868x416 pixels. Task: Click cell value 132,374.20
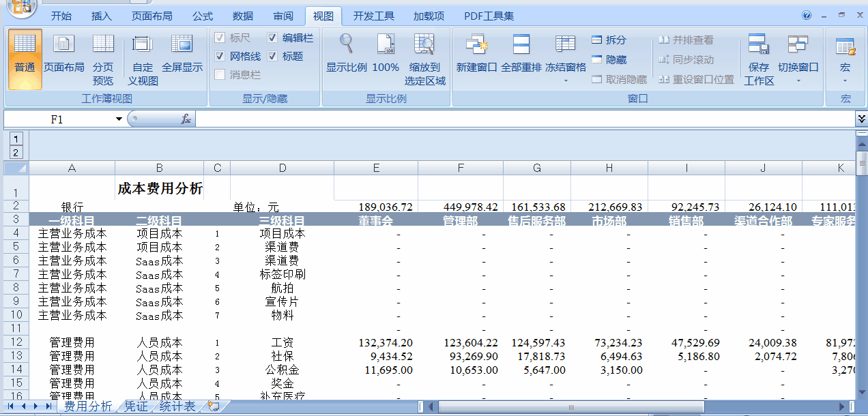click(x=376, y=342)
